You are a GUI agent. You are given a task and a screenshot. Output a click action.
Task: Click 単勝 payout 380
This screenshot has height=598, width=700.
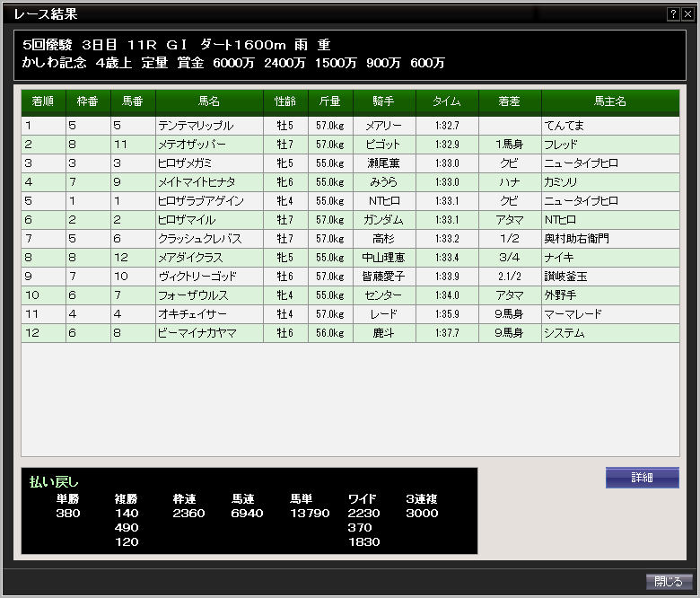click(68, 513)
